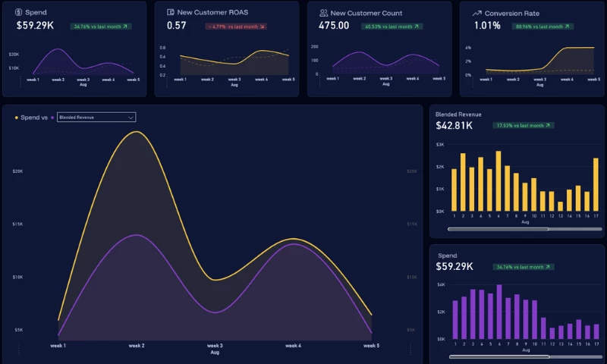Click the purple legend dot beside the dropdown
The height and width of the screenshot is (364, 607).
pos(52,118)
